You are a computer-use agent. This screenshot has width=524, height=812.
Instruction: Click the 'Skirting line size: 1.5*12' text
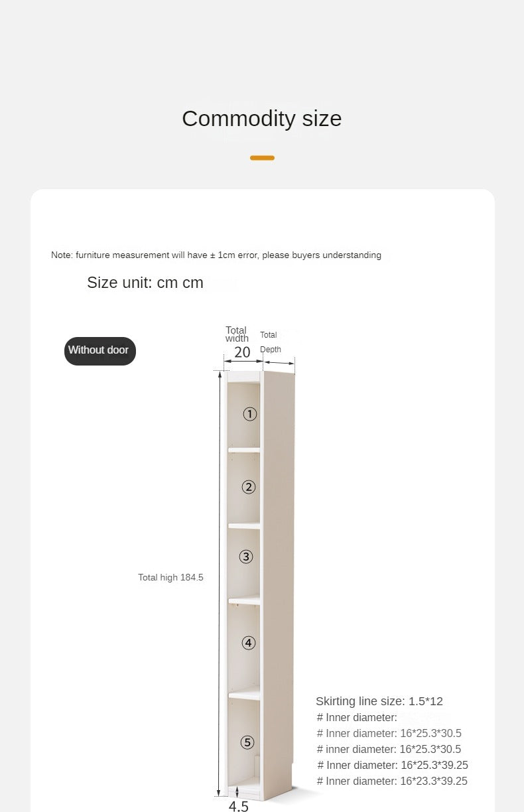pos(379,701)
